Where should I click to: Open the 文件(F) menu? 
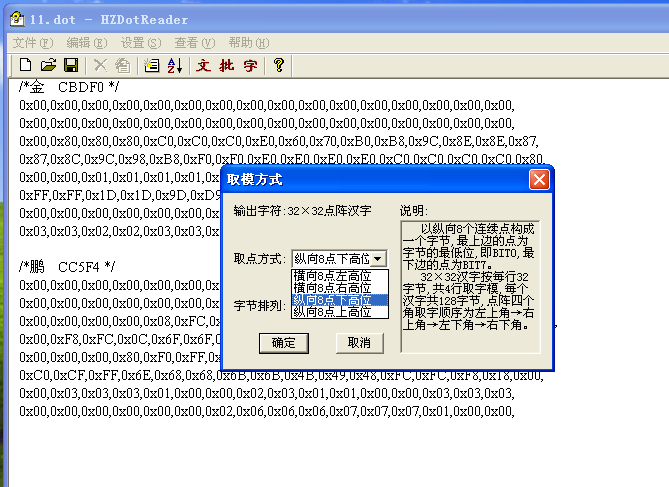coord(33,42)
